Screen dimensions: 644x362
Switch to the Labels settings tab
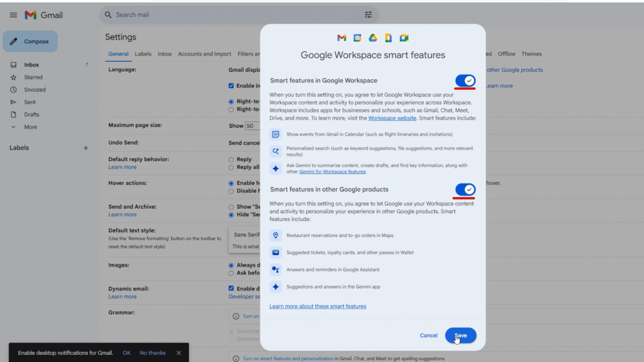143,54
